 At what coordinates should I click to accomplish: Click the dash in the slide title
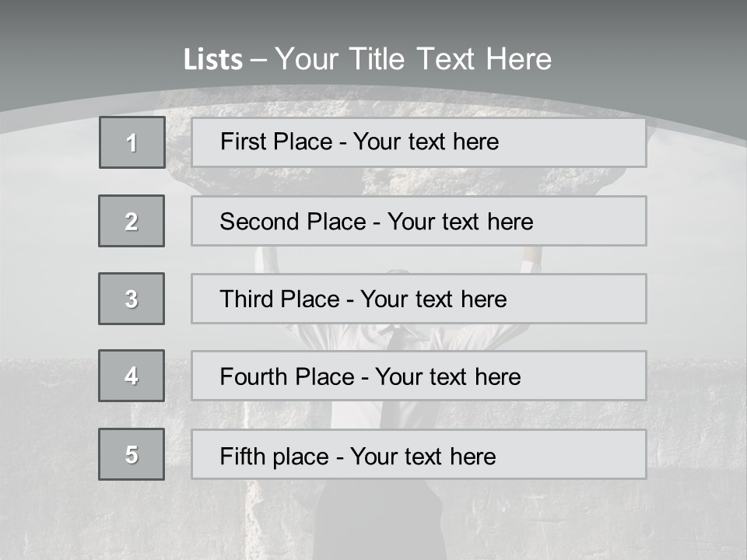pos(258,60)
